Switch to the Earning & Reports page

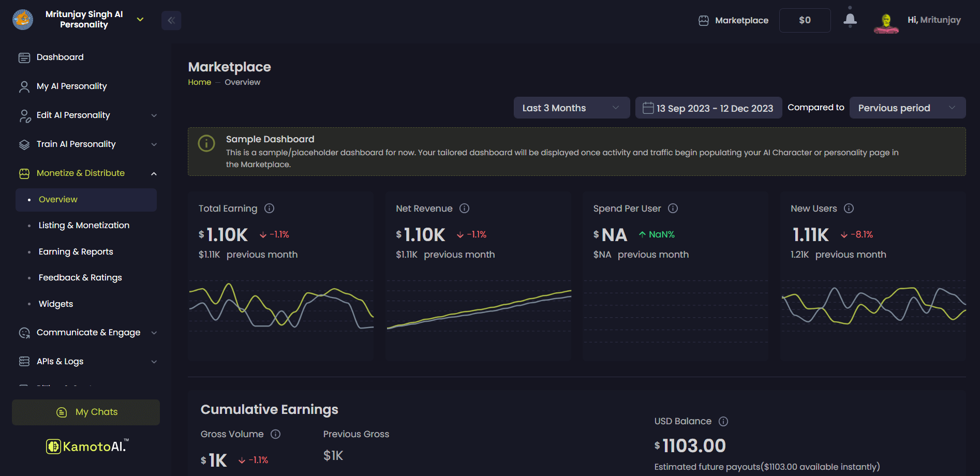(76, 251)
